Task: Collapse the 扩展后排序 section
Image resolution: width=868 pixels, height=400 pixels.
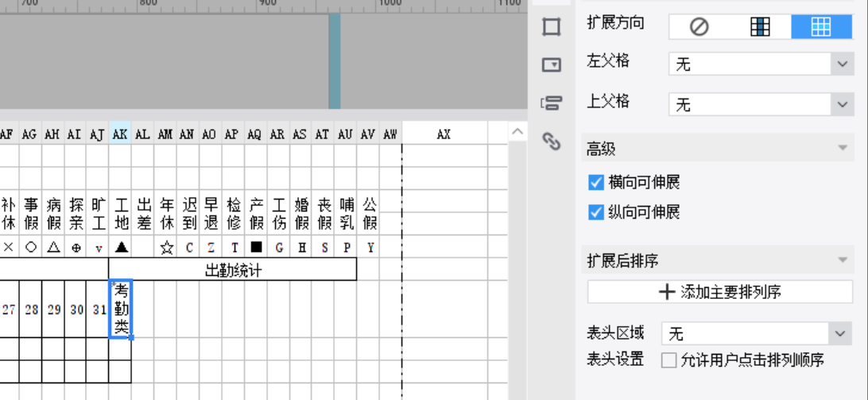Action: pyautogui.click(x=843, y=260)
